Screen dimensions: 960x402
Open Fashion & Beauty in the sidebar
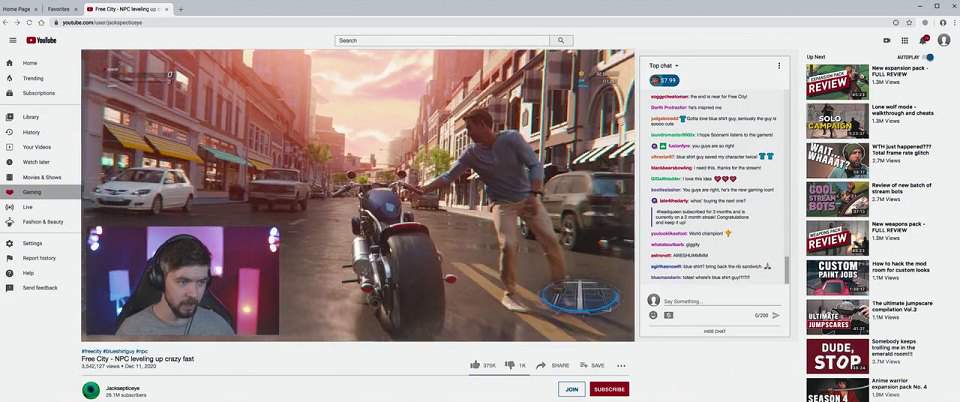click(x=40, y=221)
